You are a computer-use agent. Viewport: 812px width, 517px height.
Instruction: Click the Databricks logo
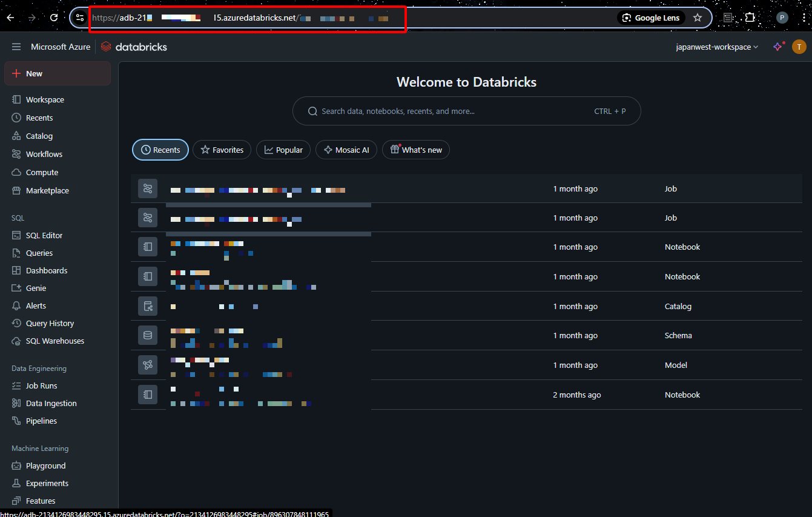point(134,47)
